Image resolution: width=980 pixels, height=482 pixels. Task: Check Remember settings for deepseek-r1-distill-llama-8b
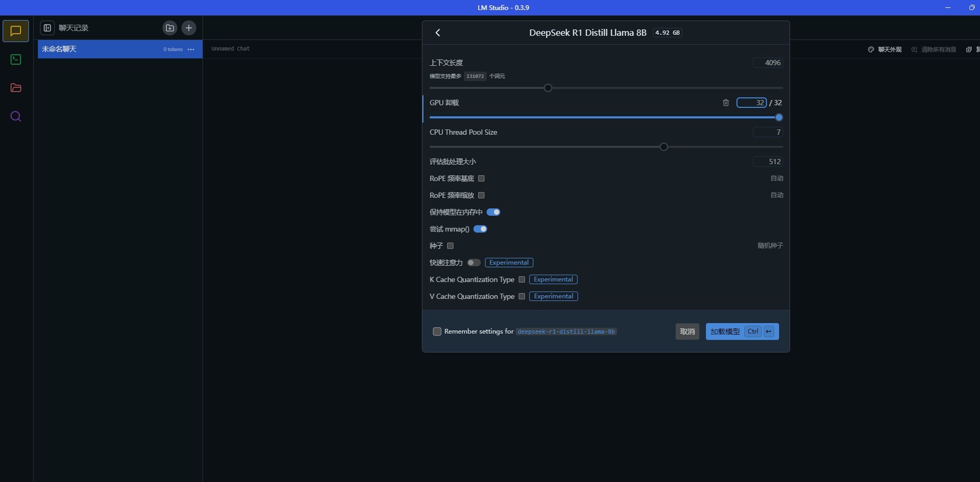tap(437, 332)
